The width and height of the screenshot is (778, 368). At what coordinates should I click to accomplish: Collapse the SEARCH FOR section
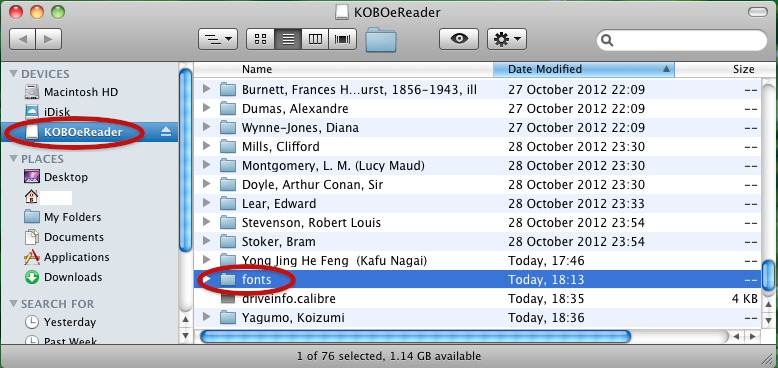[x=13, y=304]
